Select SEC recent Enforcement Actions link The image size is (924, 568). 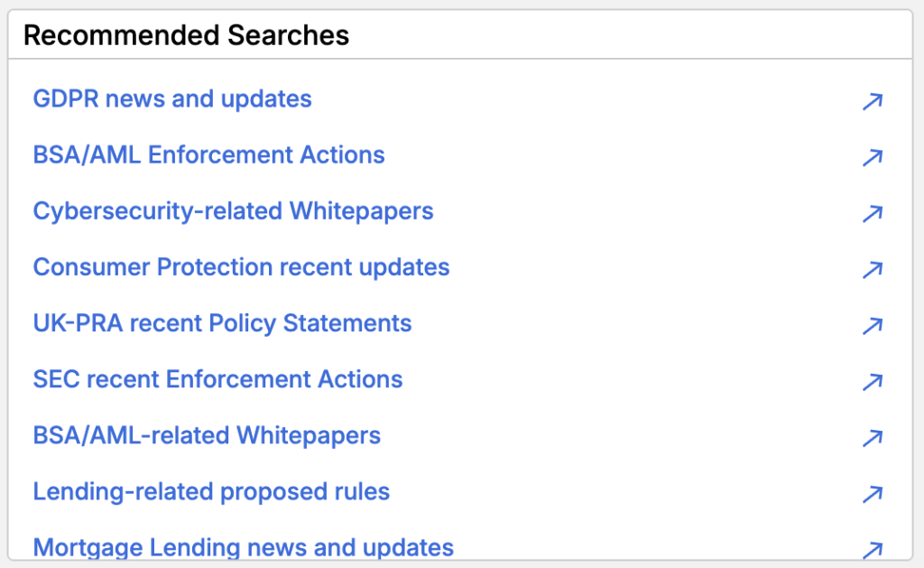217,378
